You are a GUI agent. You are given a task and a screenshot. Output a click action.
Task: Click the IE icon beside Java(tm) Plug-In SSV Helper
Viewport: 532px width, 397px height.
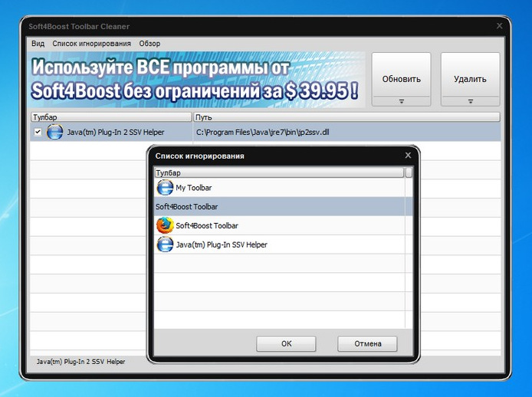[165, 244]
